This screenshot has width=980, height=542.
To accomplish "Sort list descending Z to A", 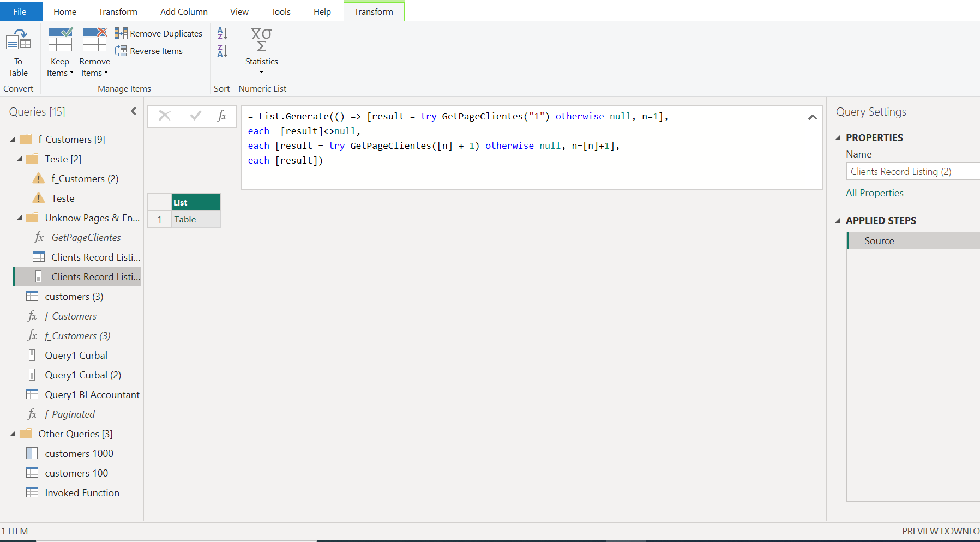I will tap(222, 51).
